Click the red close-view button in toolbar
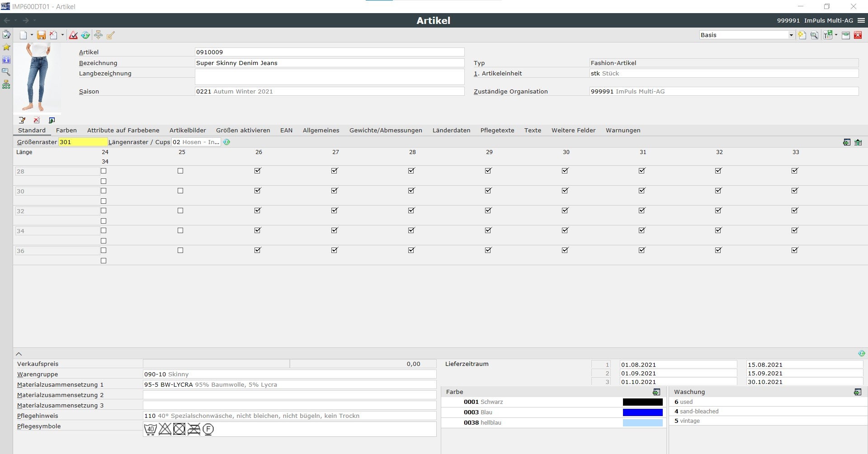 (x=858, y=35)
